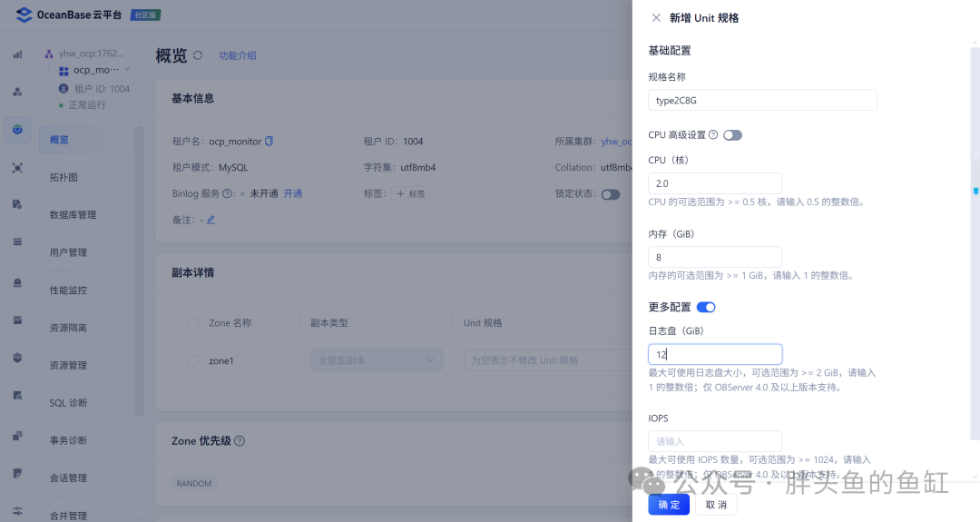980x522 pixels.
Task: Focus the 规格名称 field containing type2C8G
Action: tap(762, 100)
